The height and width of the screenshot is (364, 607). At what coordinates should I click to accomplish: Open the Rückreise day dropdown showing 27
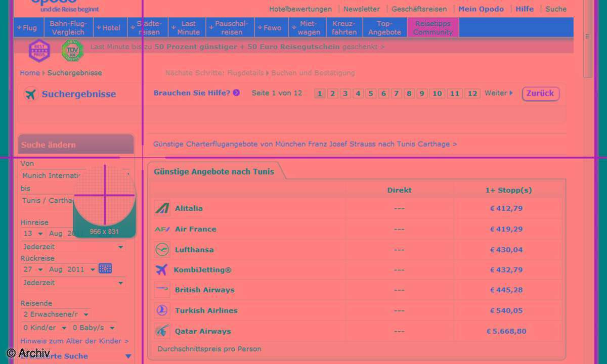tap(33, 269)
